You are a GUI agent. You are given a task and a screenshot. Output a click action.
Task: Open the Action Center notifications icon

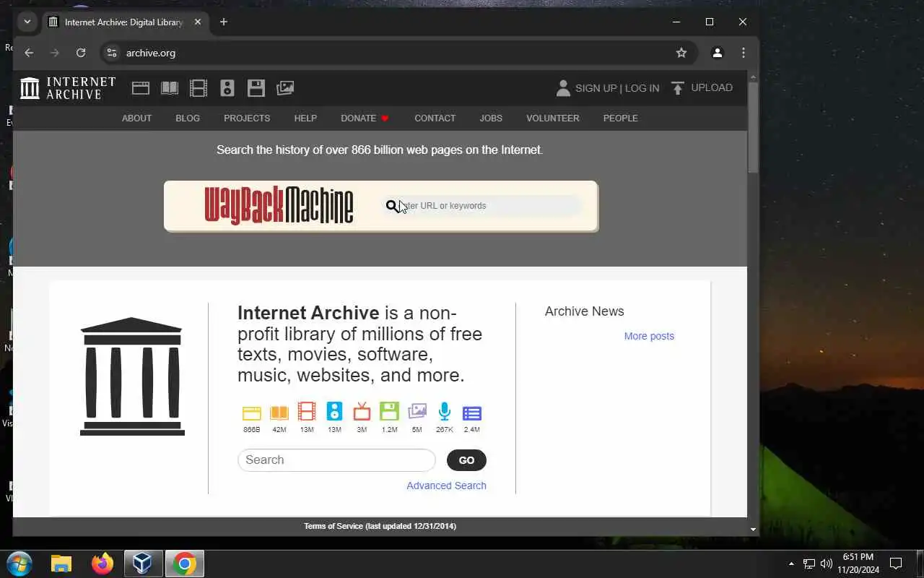click(896, 564)
